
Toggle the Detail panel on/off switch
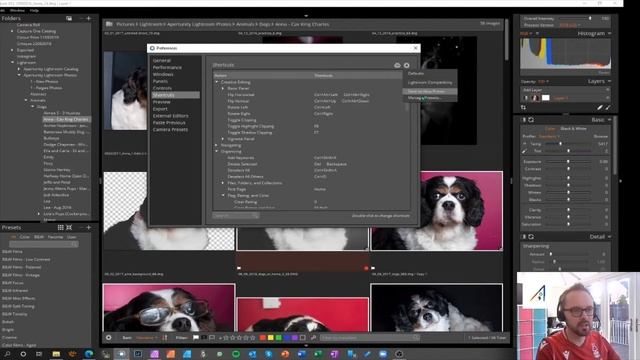coord(524,237)
